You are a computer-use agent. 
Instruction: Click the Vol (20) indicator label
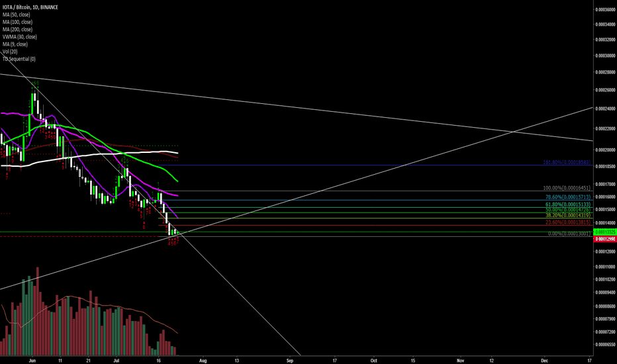click(x=10, y=52)
